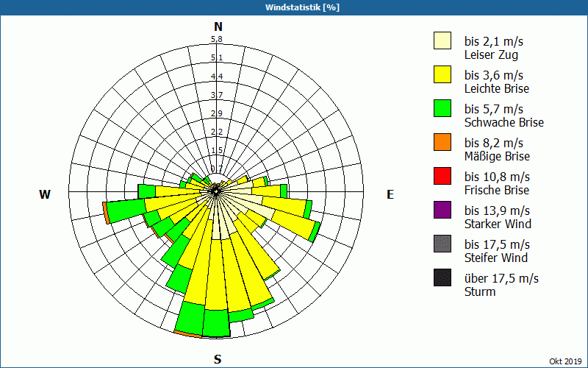Click the 'Okt 2019' date text
Screen dimensions: 588x368
coord(565,361)
